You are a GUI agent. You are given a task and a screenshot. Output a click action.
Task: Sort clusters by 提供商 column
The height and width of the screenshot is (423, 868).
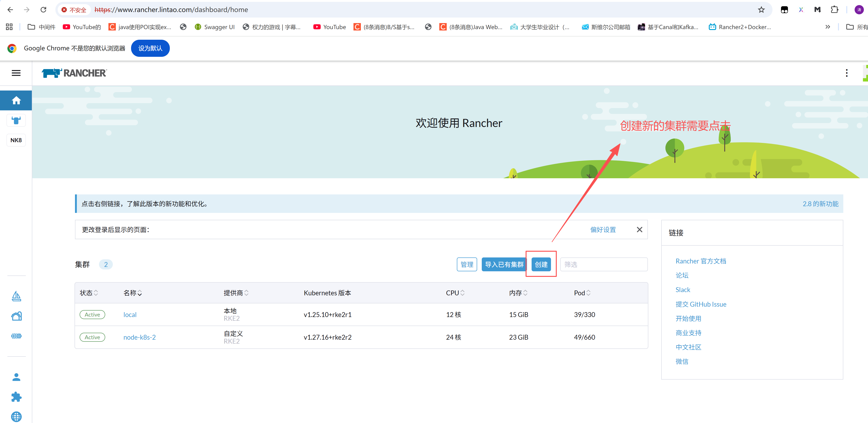236,293
